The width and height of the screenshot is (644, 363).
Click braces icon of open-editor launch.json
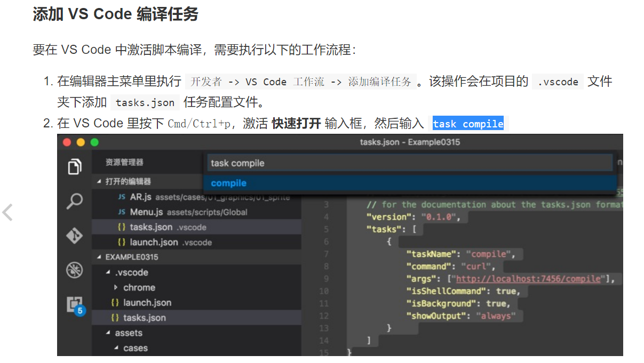(x=122, y=242)
